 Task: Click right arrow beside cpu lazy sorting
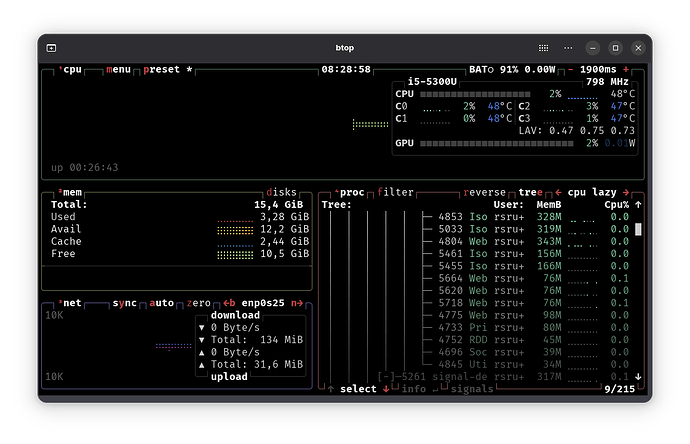625,192
